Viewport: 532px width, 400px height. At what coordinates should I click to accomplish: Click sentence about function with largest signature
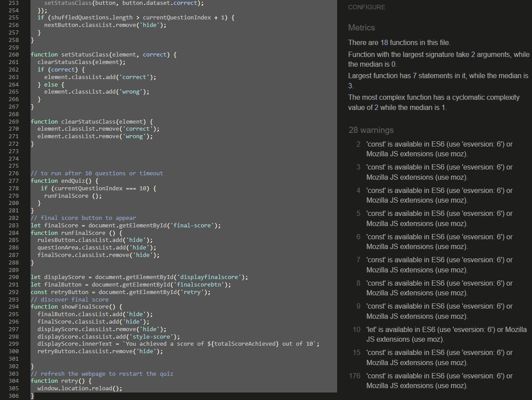438,59
